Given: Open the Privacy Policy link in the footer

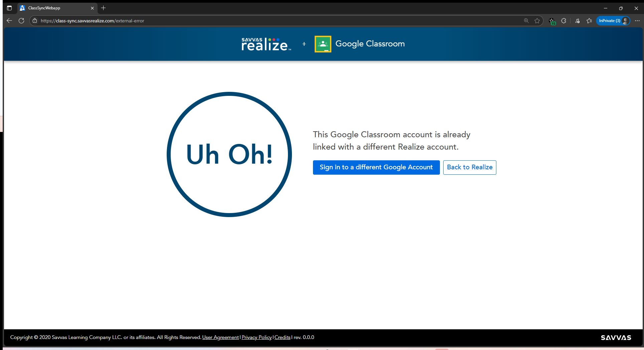Looking at the screenshot, I should pos(256,337).
